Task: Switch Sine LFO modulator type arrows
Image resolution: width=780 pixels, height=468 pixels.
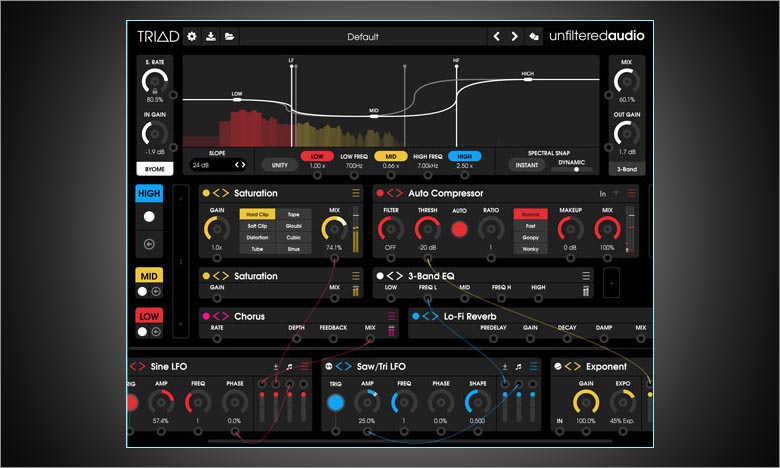Action: pos(137,367)
